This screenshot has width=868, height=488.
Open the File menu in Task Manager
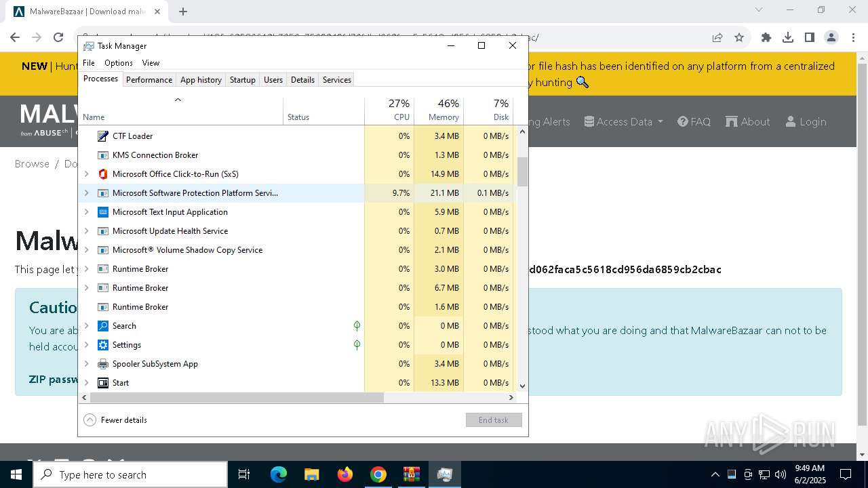pyautogui.click(x=89, y=63)
